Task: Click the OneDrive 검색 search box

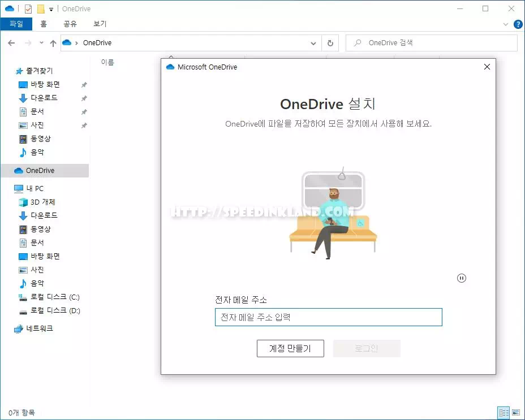Action: tap(431, 43)
